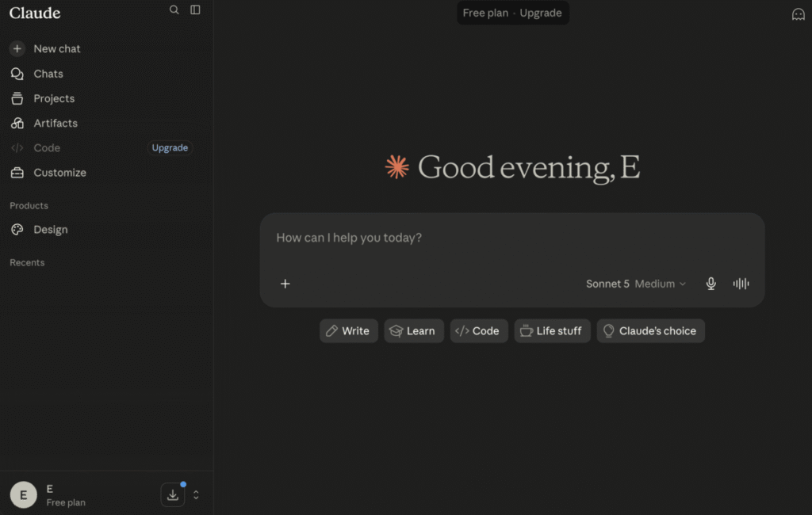
Task: Click the incognito ghost icon
Action: (798, 14)
